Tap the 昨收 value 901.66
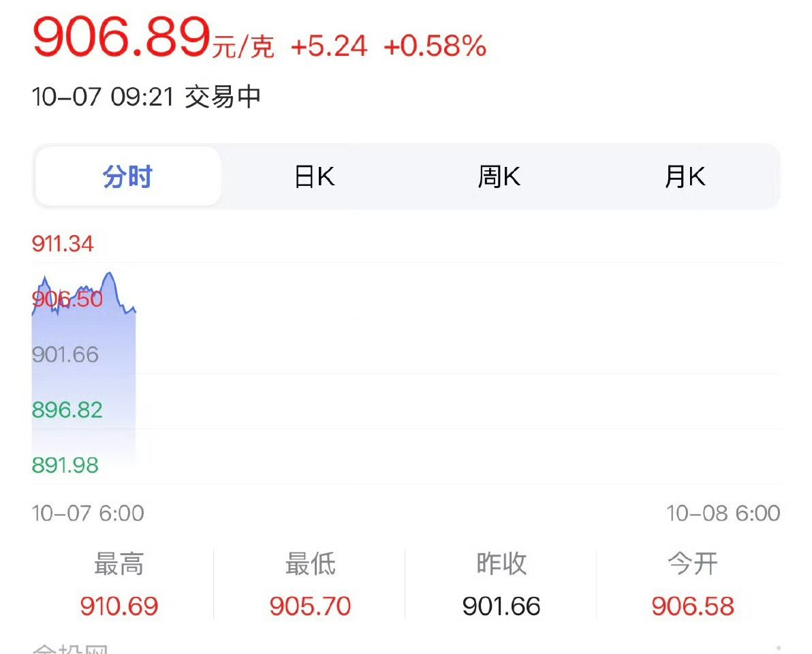 coord(501,606)
